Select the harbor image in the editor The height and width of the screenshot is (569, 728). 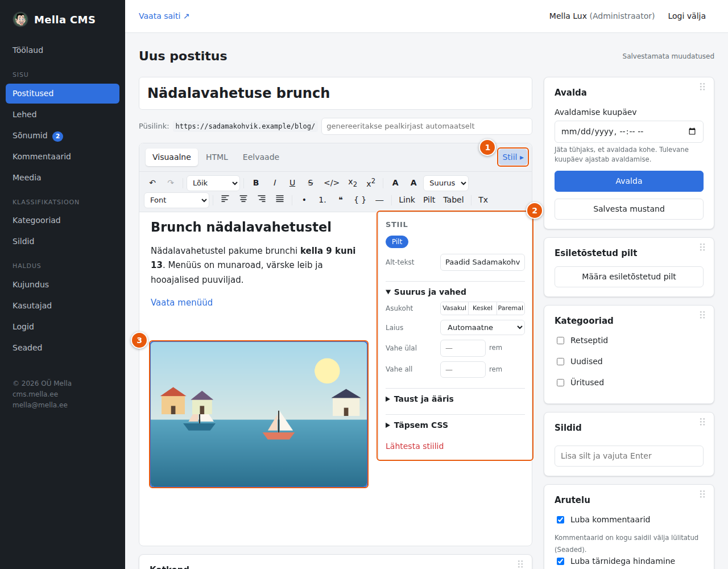point(259,414)
